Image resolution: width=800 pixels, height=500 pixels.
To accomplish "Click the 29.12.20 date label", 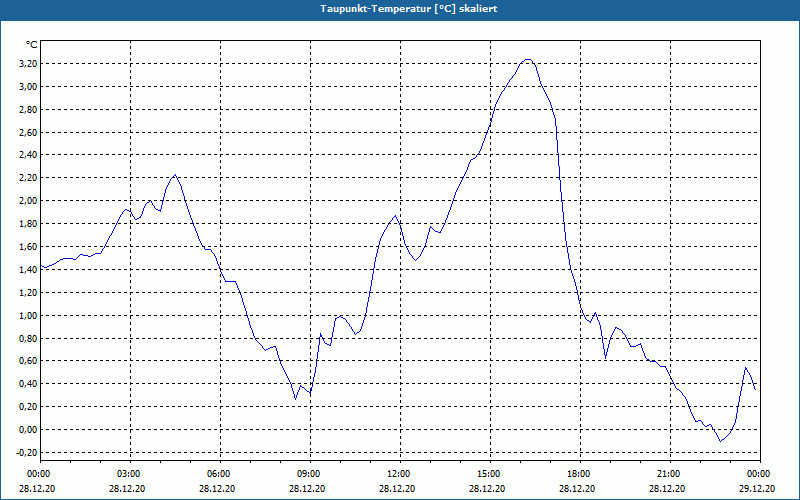I will [757, 488].
